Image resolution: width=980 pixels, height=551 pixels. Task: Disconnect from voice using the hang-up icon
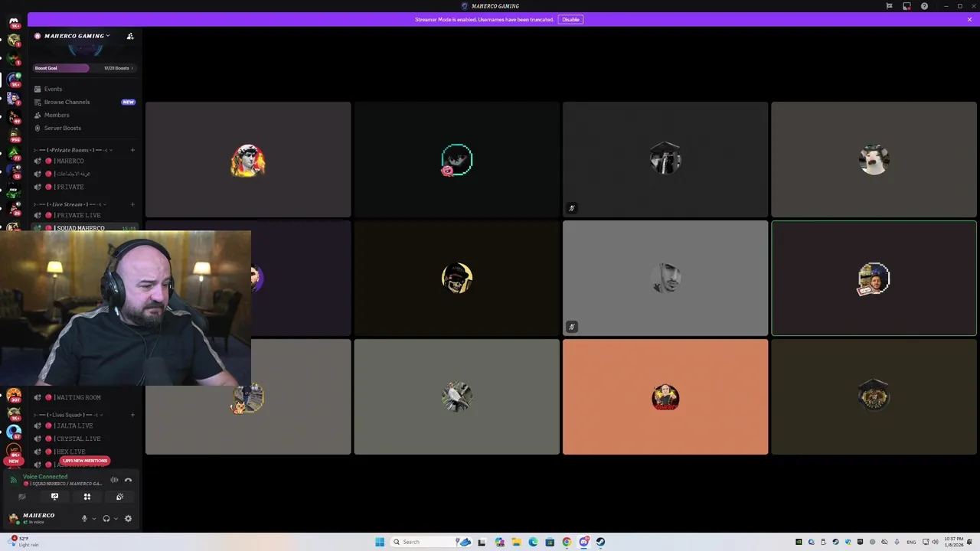128,480
